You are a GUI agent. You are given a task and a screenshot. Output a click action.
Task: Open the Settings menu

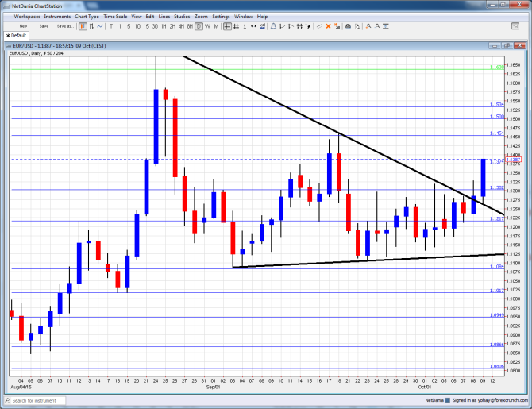221,17
